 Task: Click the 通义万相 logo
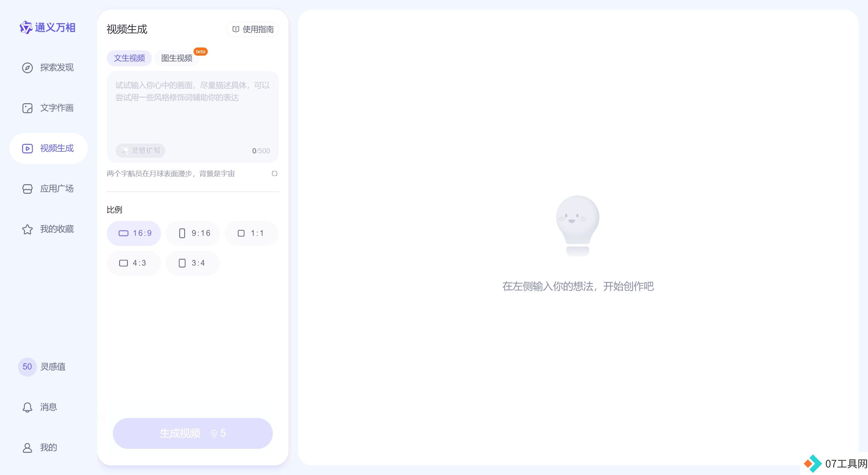47,27
